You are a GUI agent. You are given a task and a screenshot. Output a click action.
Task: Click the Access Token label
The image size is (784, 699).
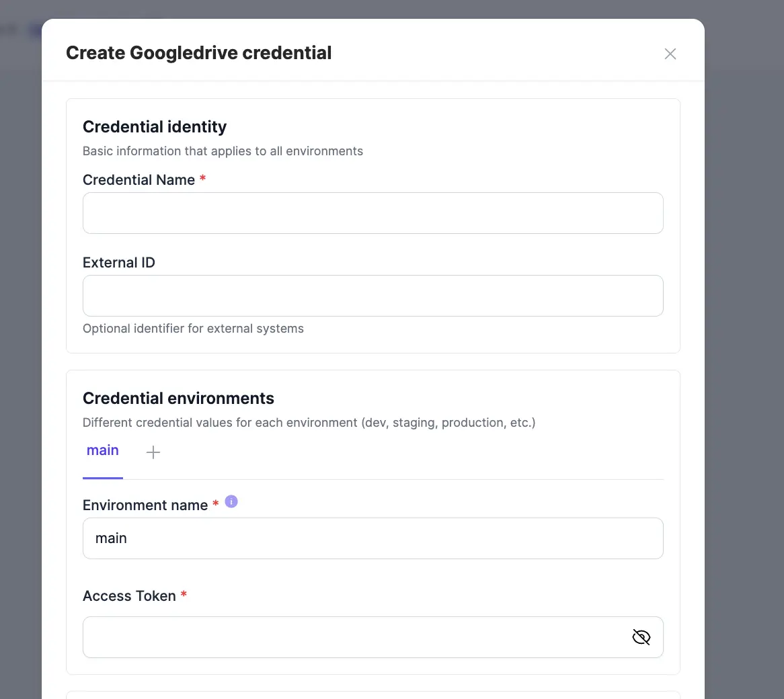[130, 596]
